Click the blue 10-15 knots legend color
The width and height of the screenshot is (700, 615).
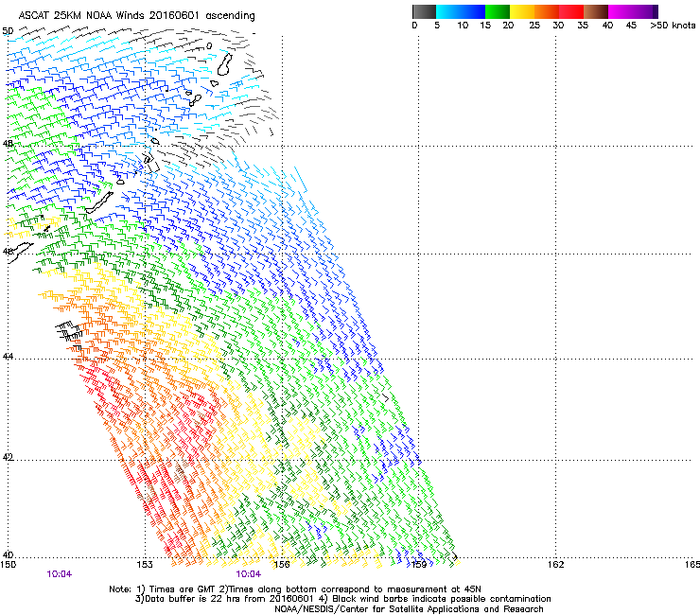click(473, 11)
